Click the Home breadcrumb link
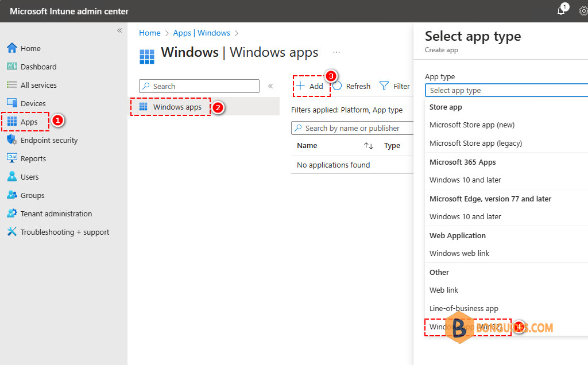 coord(150,33)
